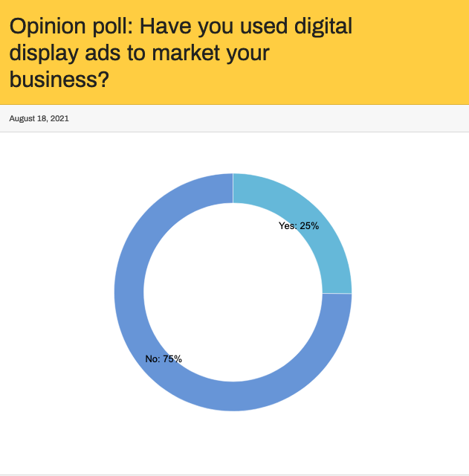The width and height of the screenshot is (469, 476).
Task: Click the "75%" value in the No label
Action: [x=172, y=359]
